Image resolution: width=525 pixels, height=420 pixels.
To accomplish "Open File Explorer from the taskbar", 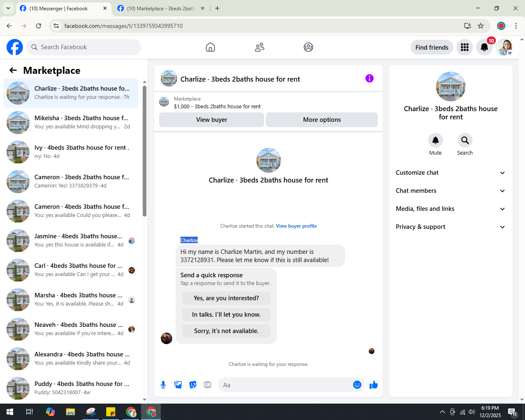I will coord(71,412).
